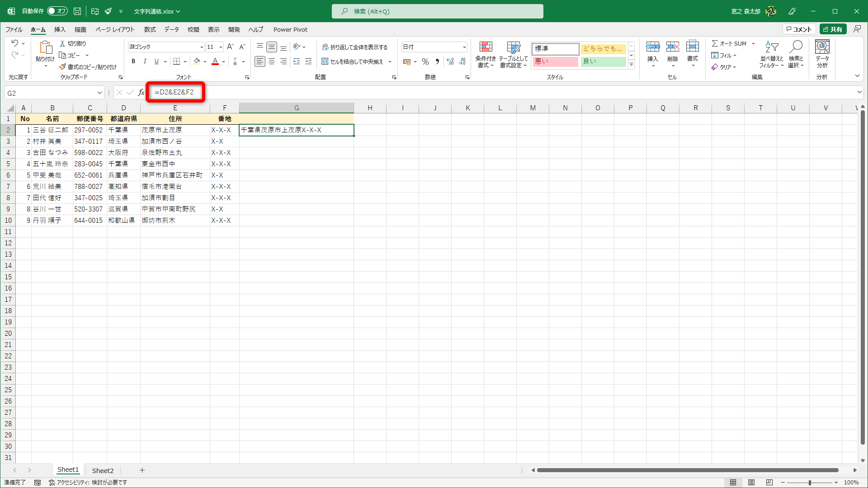Click the percent style icon
The width and height of the screenshot is (868, 488).
[425, 61]
